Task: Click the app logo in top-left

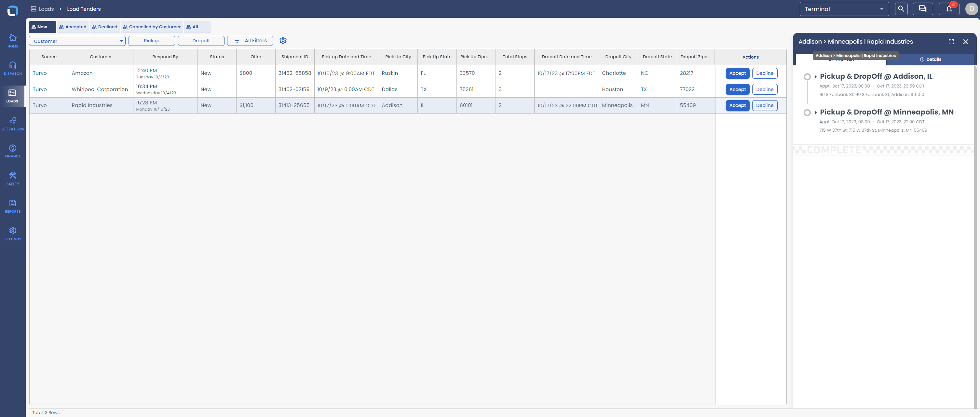Action: [x=13, y=10]
